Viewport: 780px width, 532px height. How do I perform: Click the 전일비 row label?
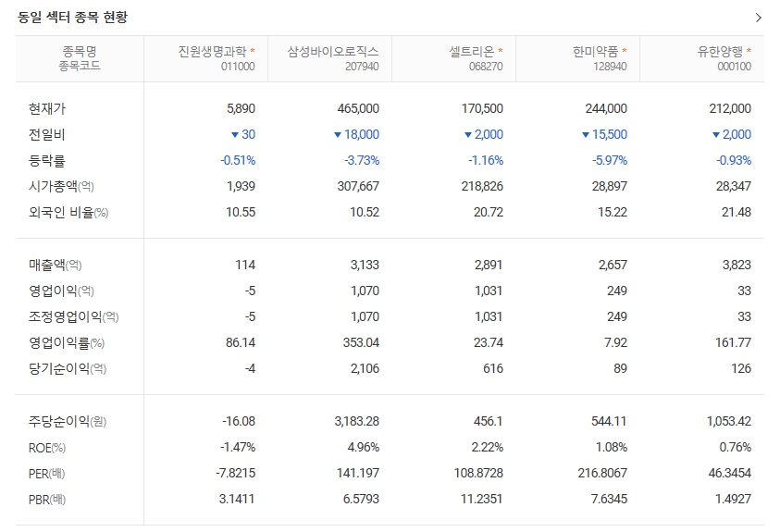47,135
